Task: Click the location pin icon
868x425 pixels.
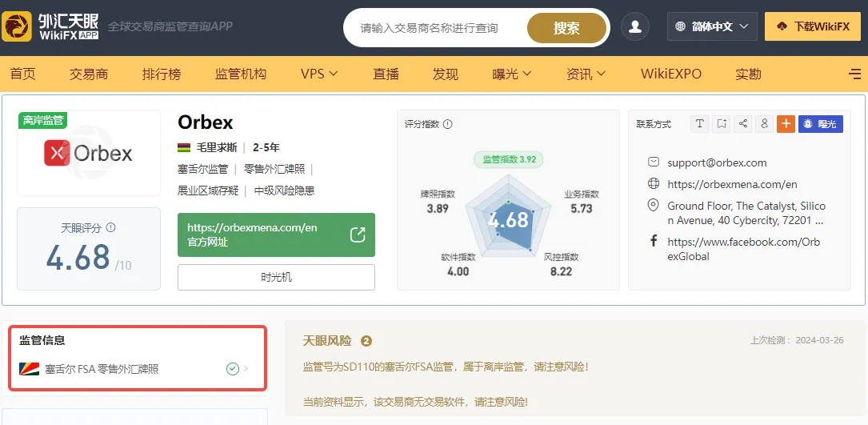Action: pyautogui.click(x=654, y=206)
